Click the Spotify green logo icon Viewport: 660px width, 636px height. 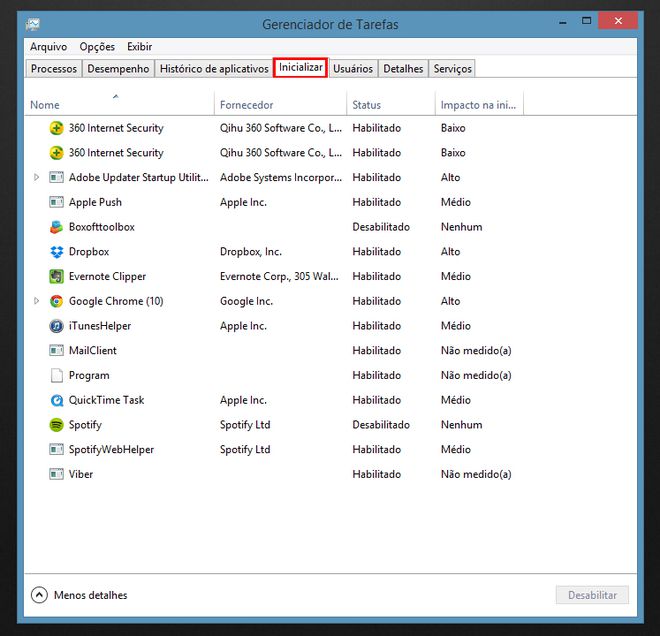click(x=56, y=425)
